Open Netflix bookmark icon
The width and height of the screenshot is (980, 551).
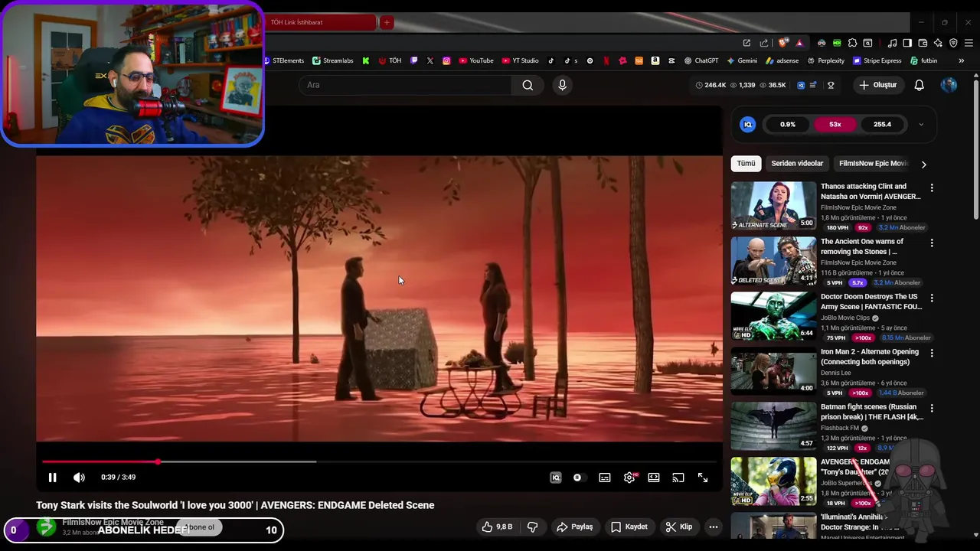[606, 60]
